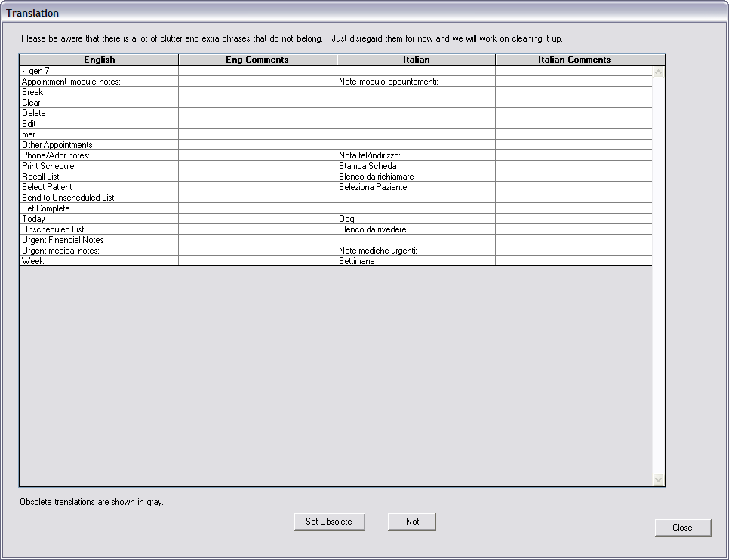
Task: Click Italian Comments cell for Settimana row
Action: [x=574, y=261]
